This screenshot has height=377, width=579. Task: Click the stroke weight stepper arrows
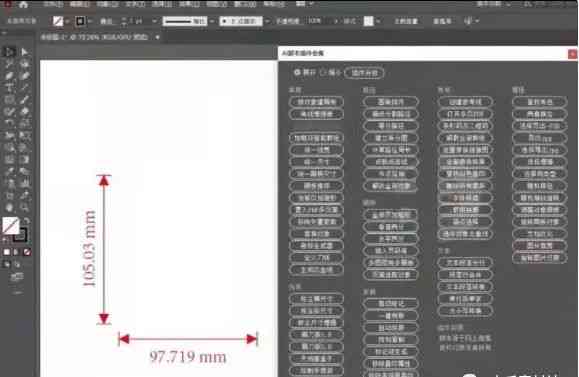coord(124,21)
